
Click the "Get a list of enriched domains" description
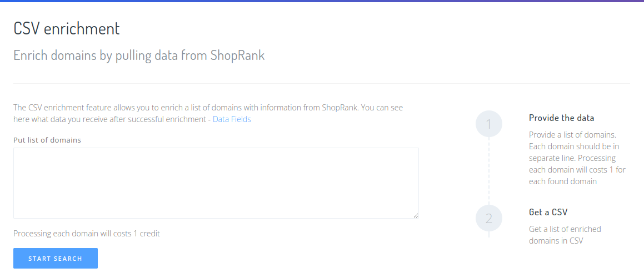(x=565, y=235)
